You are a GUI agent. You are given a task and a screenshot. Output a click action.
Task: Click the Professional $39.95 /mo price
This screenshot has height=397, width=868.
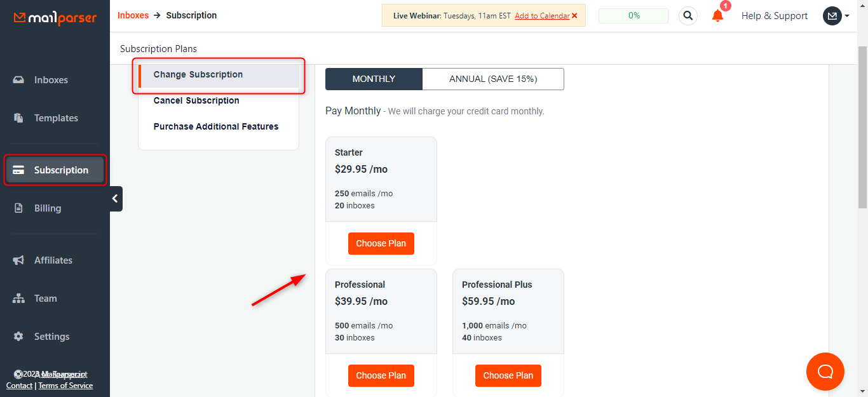point(361,302)
